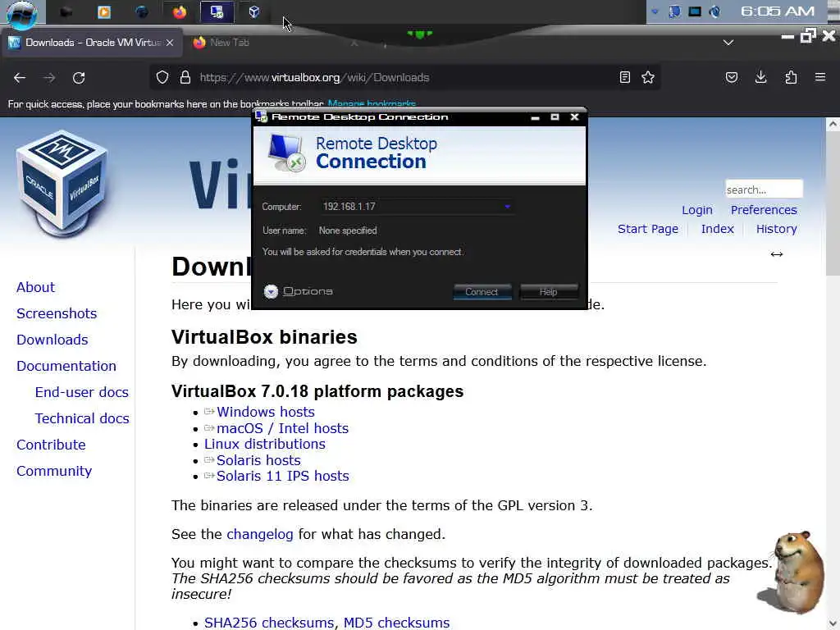Image resolution: width=840 pixels, height=630 pixels.
Task: Open the Preferences link
Action: coord(764,210)
